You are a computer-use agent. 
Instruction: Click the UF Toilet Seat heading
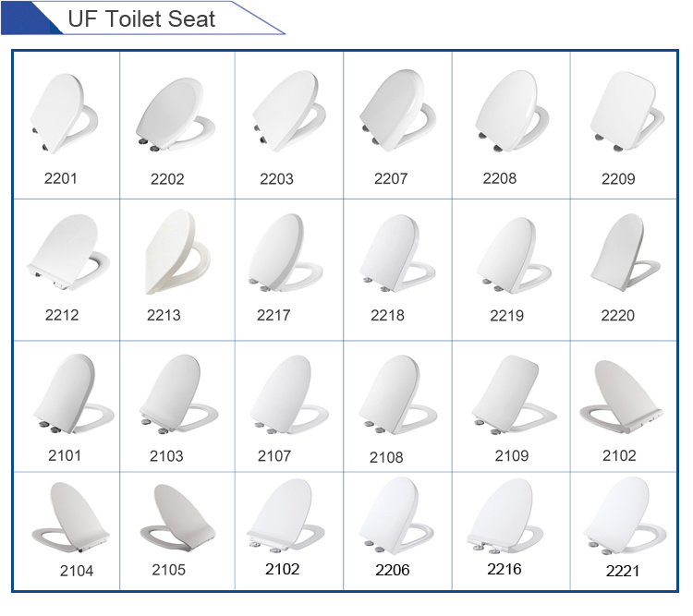point(141,19)
